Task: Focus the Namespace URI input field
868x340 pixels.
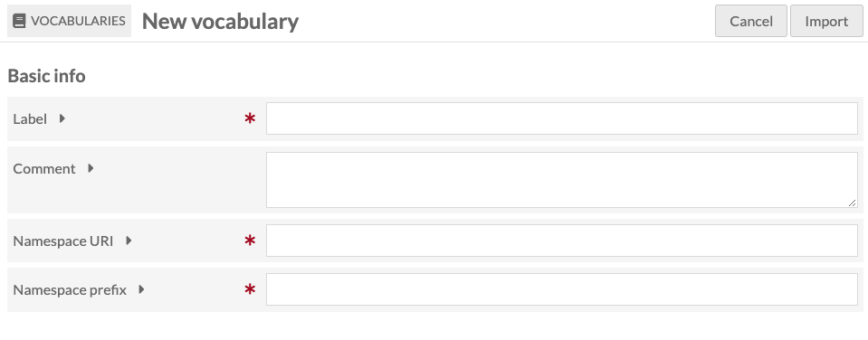Action: point(562,241)
